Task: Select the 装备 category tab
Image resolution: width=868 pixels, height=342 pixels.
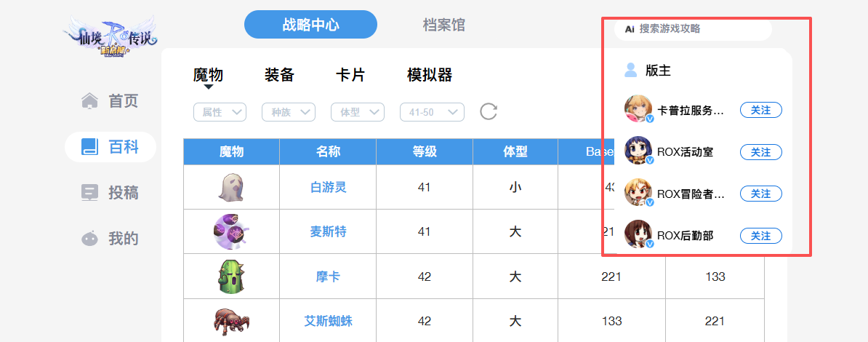Action: [x=279, y=75]
